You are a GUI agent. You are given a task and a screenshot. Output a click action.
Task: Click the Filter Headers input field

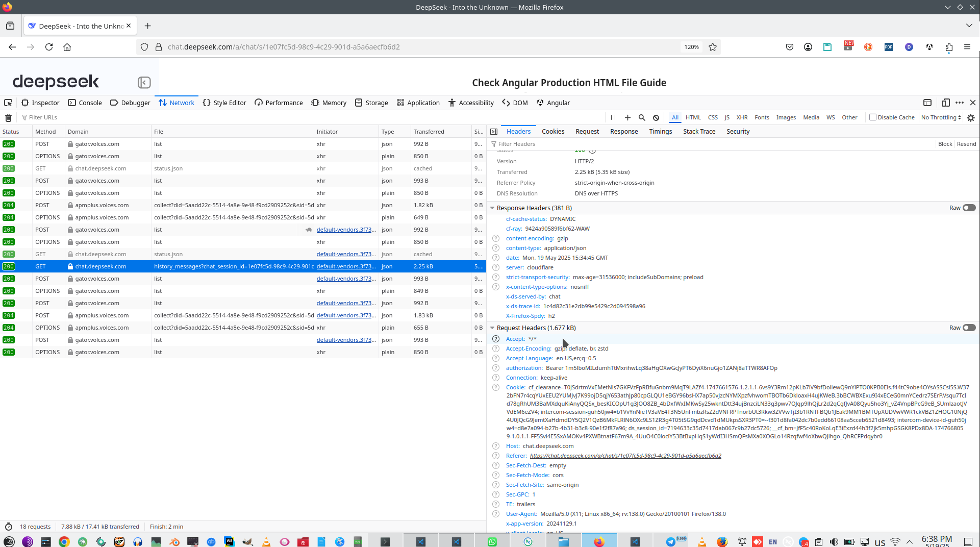tap(712, 144)
